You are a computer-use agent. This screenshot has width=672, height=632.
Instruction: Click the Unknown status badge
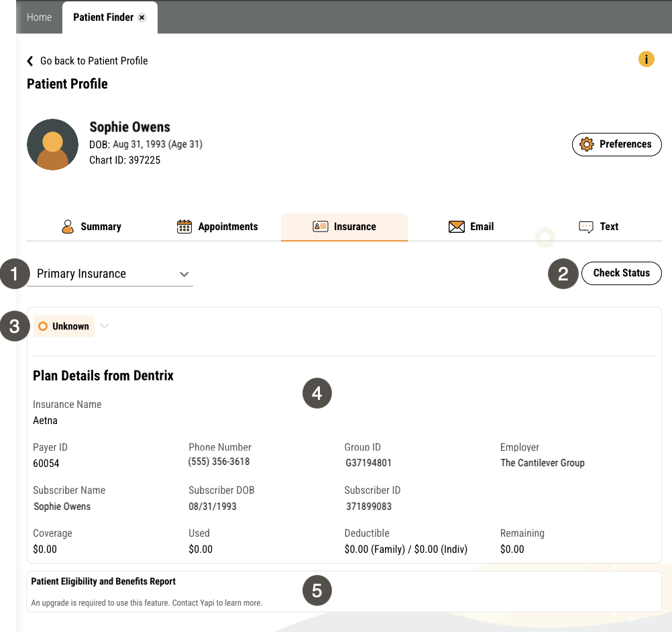pos(64,326)
